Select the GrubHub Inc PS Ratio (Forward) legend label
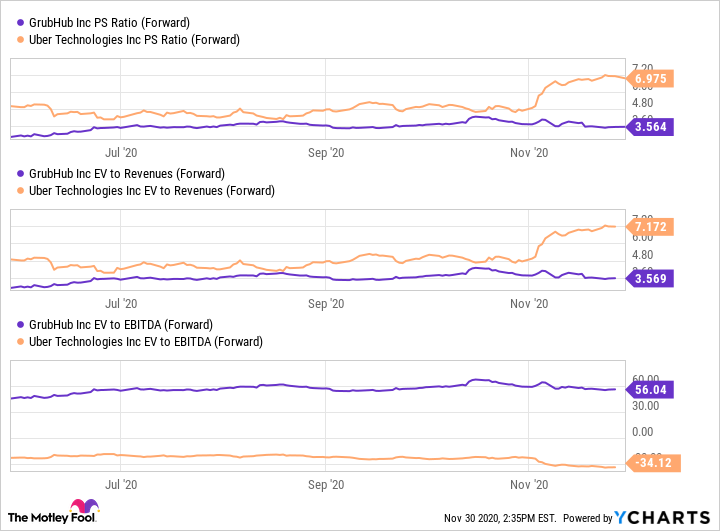 point(112,23)
